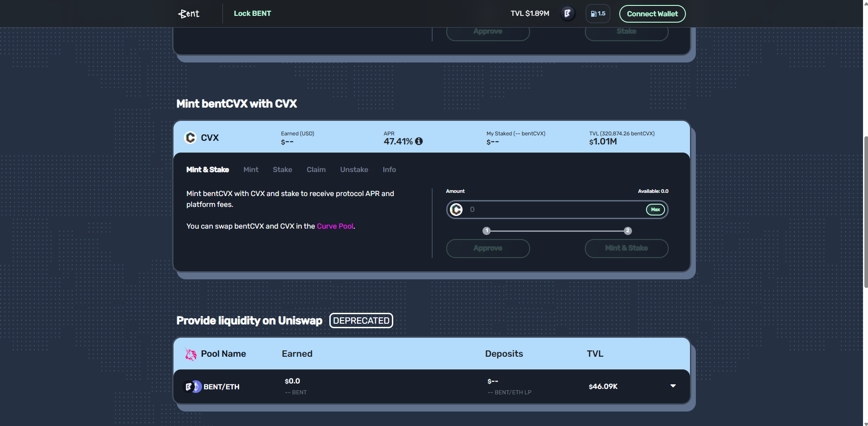
Task: Click the My Staked (-- bentCVX) label
Action: [x=516, y=134]
